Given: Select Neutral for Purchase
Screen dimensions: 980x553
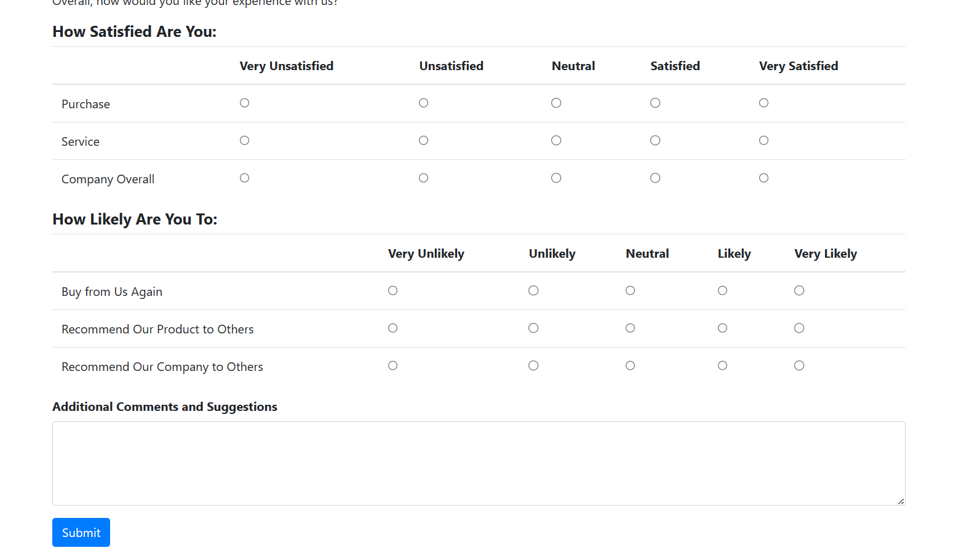Looking at the screenshot, I should (556, 103).
